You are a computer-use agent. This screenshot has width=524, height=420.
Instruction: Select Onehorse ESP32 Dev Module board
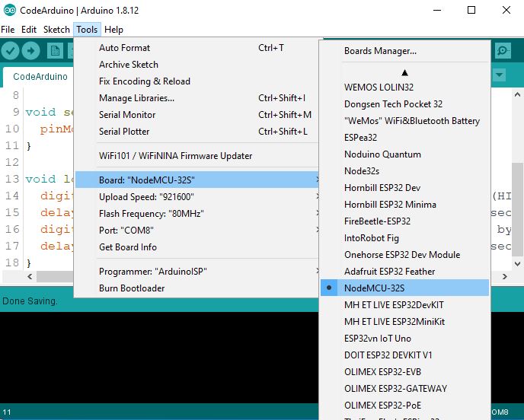click(x=404, y=254)
